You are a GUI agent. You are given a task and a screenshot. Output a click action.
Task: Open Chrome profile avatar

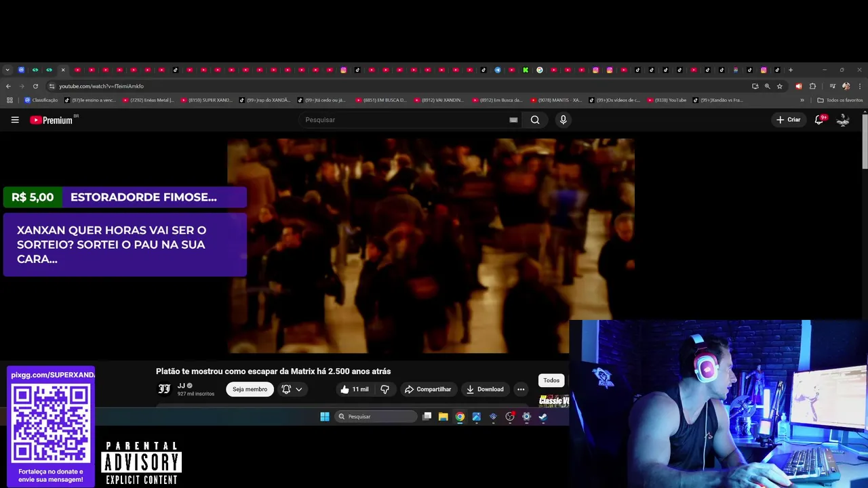click(x=846, y=86)
